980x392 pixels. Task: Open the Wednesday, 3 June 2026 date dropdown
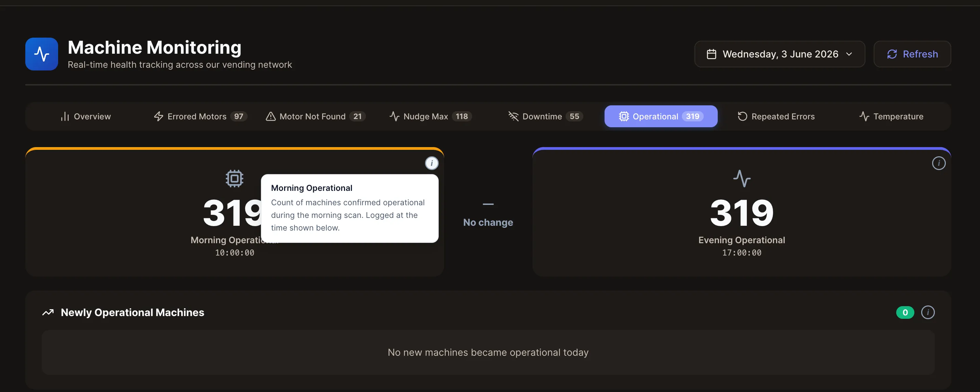click(780, 54)
